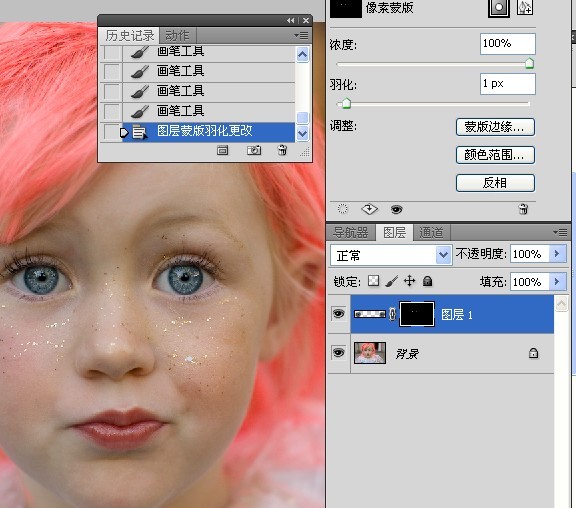Click the 像素蒙版 mask thumbnail preview
The height and width of the screenshot is (508, 576).
(346, 8)
